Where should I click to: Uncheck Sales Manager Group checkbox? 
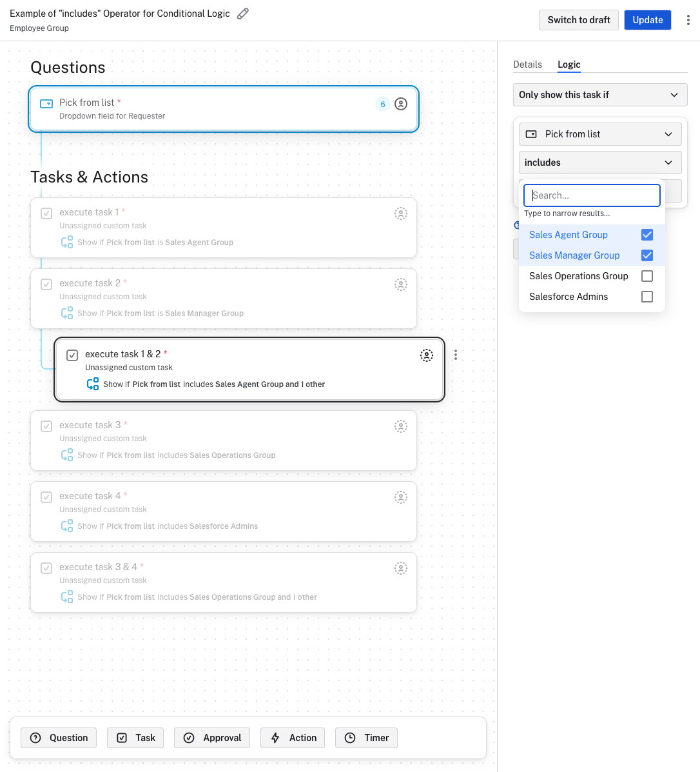[647, 255]
